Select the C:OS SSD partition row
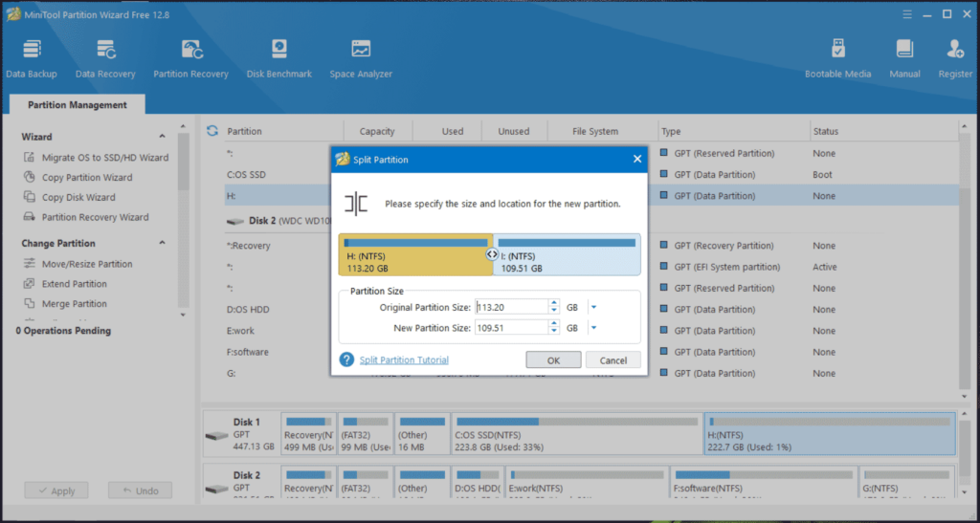Viewport: 980px width, 523px height. click(590, 175)
